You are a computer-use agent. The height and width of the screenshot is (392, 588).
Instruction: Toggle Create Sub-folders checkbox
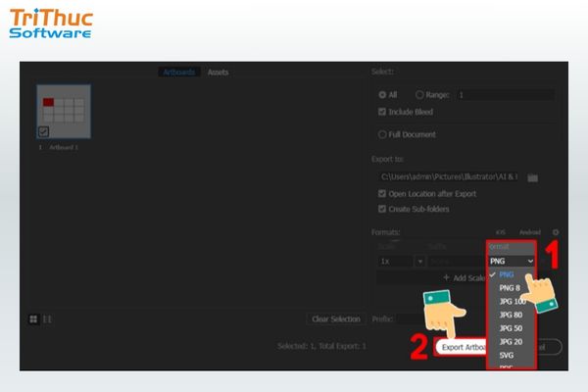(382, 209)
